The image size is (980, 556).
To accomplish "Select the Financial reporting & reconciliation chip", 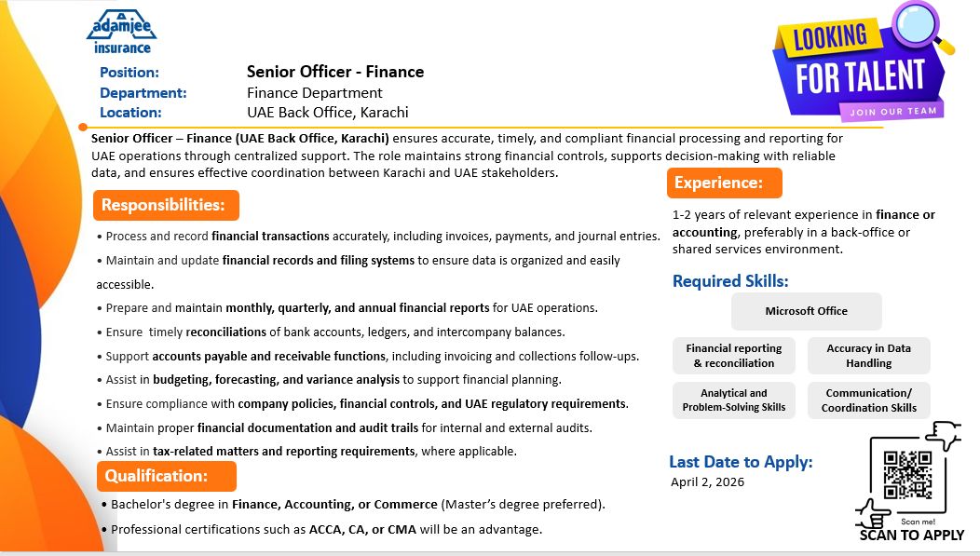I will (x=734, y=356).
